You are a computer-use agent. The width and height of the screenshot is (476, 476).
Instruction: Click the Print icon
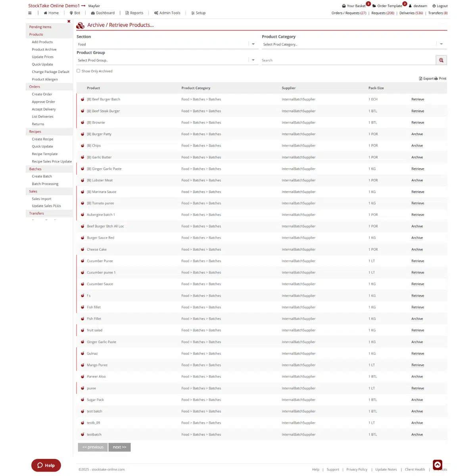click(x=436, y=79)
